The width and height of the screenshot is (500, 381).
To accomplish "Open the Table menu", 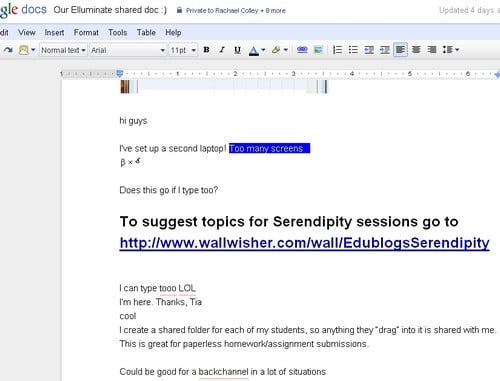I will (146, 33).
